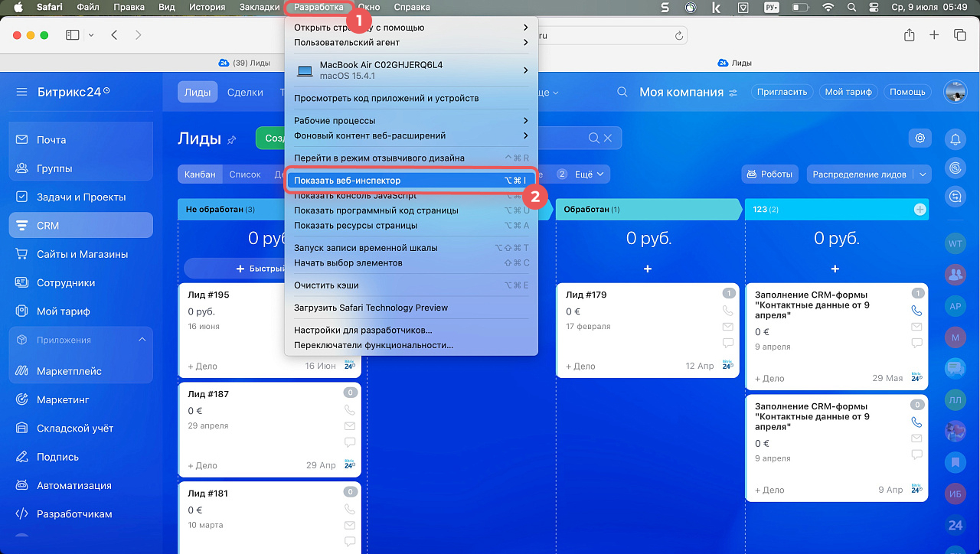Choose Показать программный код страницы
Screen dimensions: 980x554
point(411,210)
